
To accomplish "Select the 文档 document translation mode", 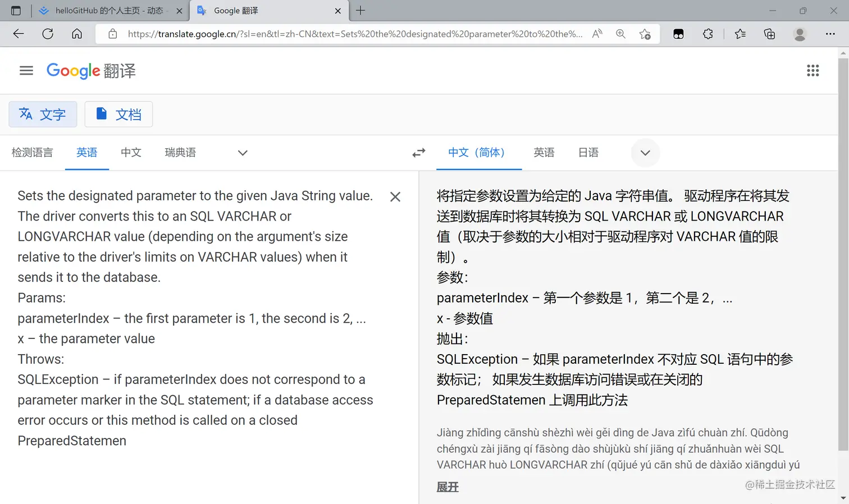I will [x=118, y=114].
